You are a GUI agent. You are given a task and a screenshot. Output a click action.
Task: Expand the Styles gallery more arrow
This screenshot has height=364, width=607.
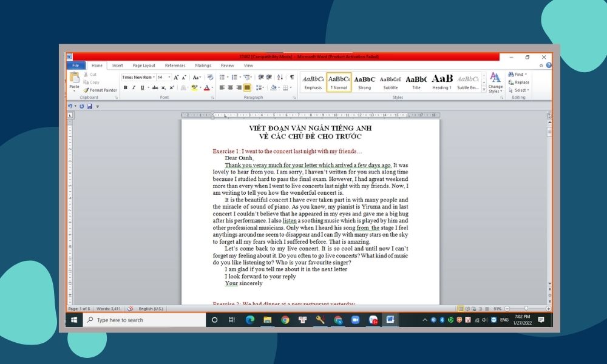click(484, 89)
